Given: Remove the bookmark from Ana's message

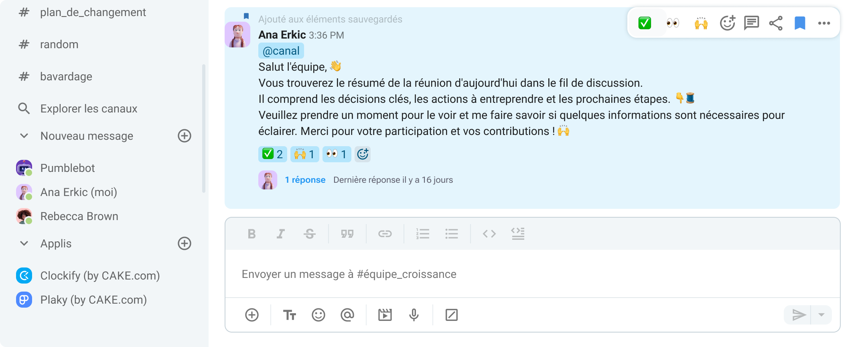Looking at the screenshot, I should (800, 23).
